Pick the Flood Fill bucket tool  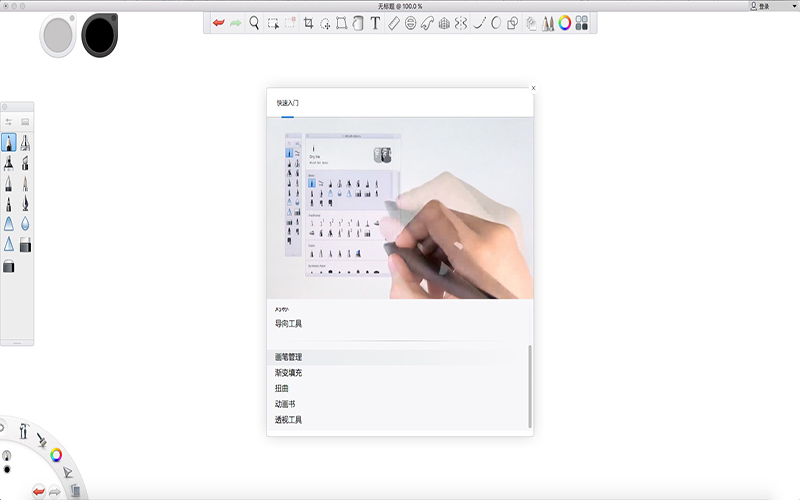[358, 23]
